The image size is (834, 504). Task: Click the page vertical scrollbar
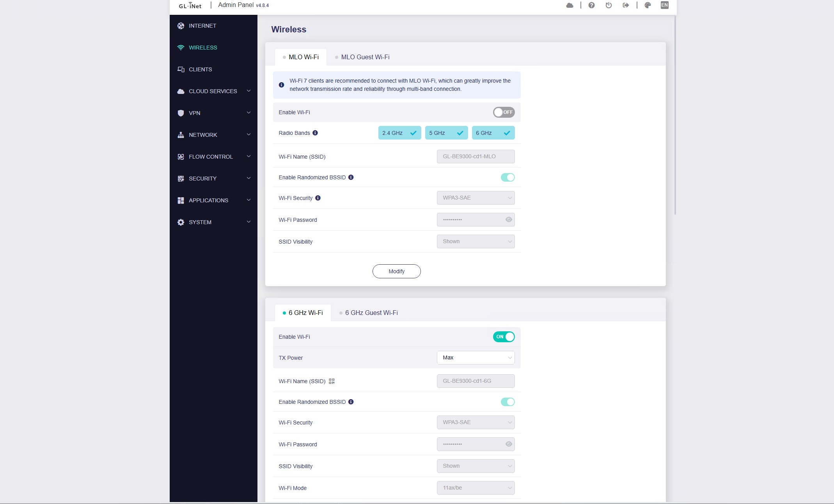pyautogui.click(x=675, y=117)
